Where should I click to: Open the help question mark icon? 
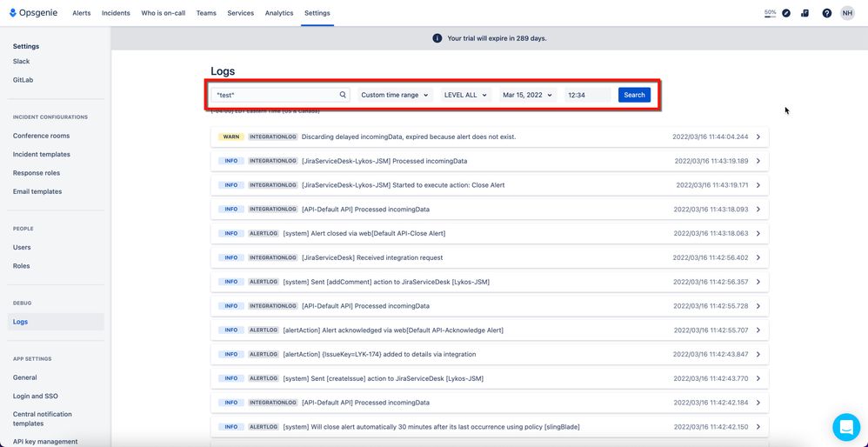pyautogui.click(x=826, y=13)
